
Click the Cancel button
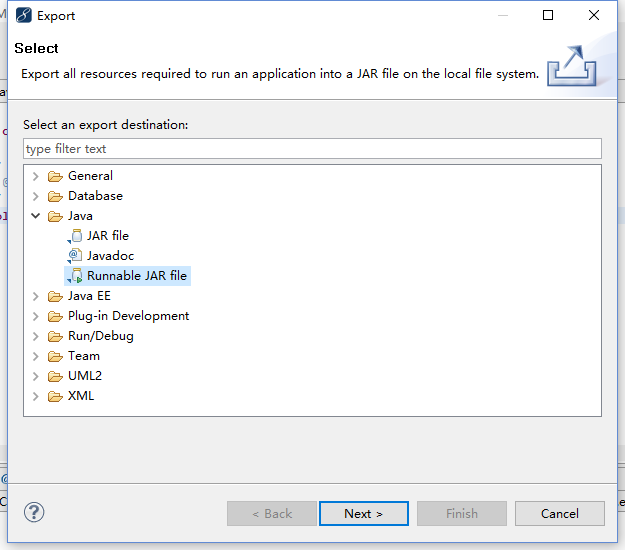(x=560, y=513)
